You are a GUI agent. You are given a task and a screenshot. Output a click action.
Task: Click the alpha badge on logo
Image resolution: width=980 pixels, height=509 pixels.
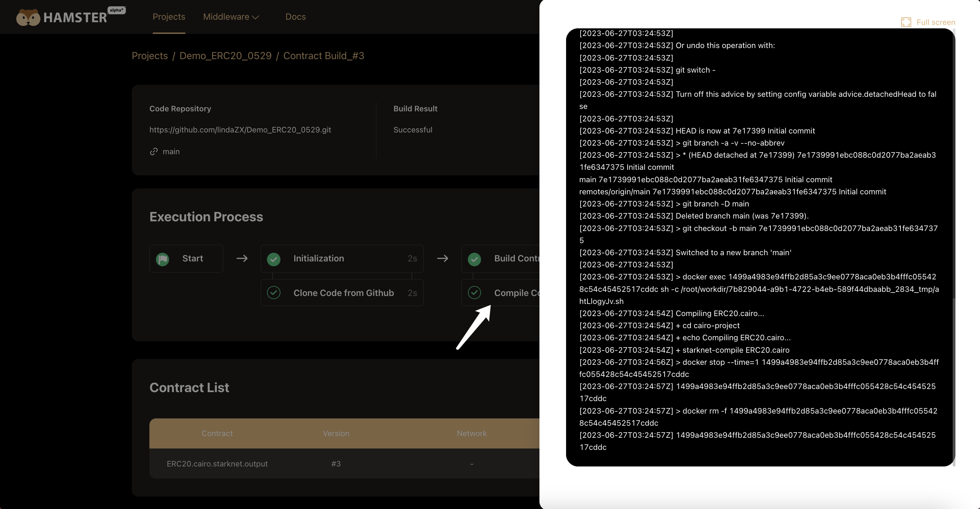tap(117, 10)
